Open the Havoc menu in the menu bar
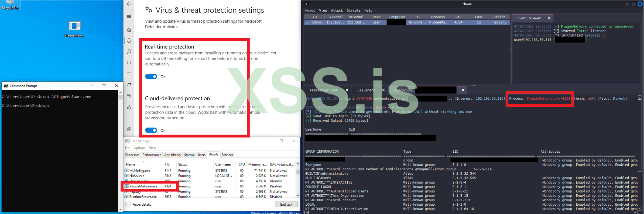The image size is (644, 214). (x=310, y=10)
